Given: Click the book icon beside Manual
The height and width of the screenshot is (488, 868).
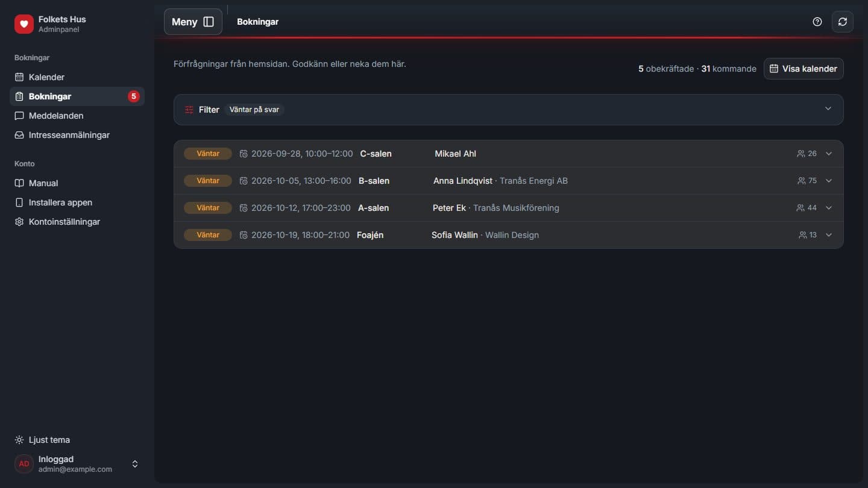Looking at the screenshot, I should pos(19,183).
